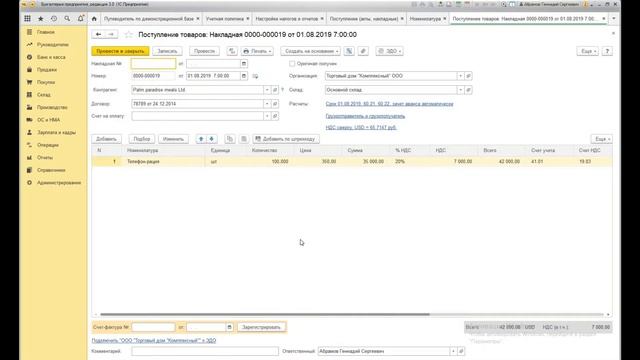Image resolution: width=640 pixels, height=360 pixels.
Task: Open top Еще menu dropdown
Action: pos(588,51)
